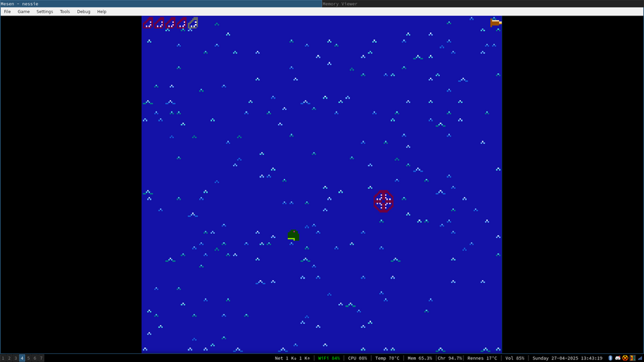Click the Discord tray icon
644x362 pixels.
click(618, 358)
